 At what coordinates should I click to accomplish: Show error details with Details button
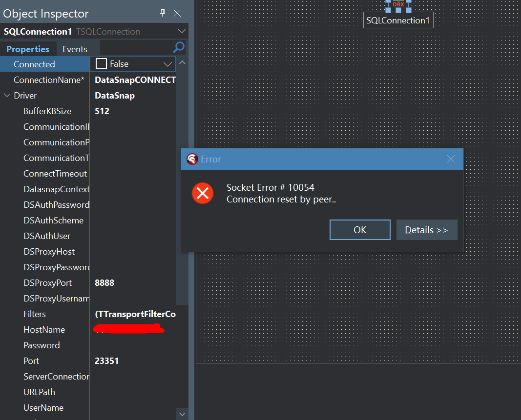click(427, 230)
